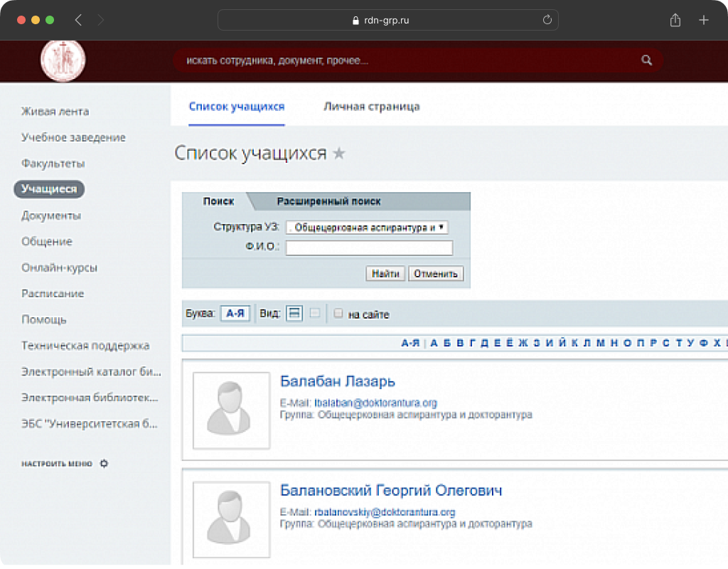Viewport: 728px width, 569px height.
Task: Open the Личная страница tab
Action: 371,107
